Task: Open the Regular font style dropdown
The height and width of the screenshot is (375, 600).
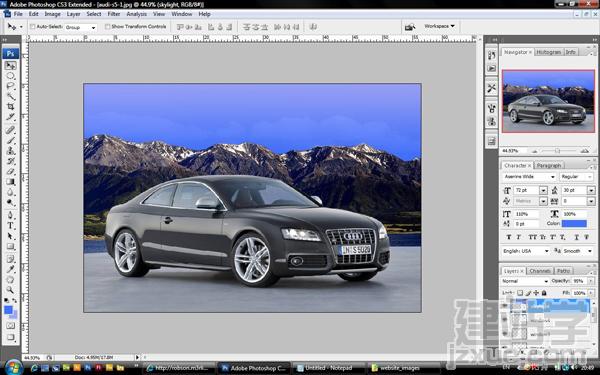Action: (576, 177)
